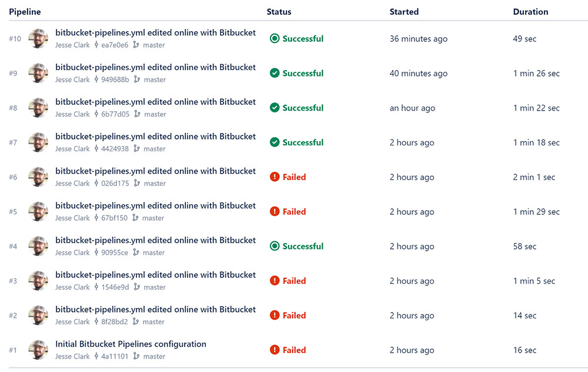The height and width of the screenshot is (372, 588).
Task: Sort by the Duration column header
Action: 530,12
